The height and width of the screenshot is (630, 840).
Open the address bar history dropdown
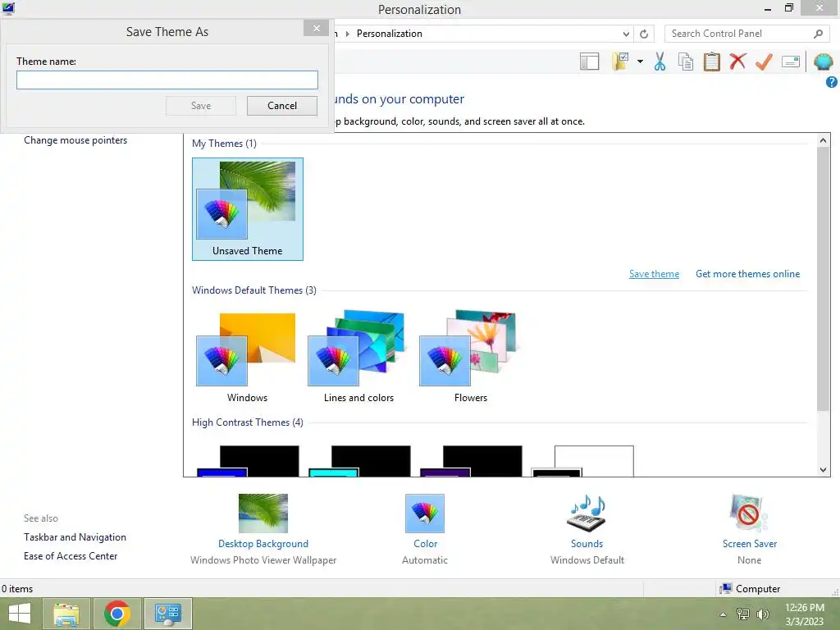626,34
